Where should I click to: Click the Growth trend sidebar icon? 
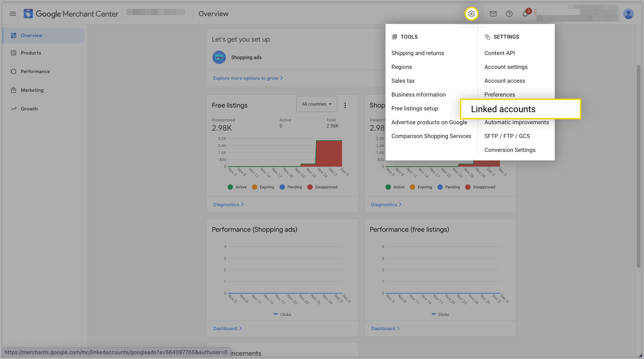[x=14, y=109]
